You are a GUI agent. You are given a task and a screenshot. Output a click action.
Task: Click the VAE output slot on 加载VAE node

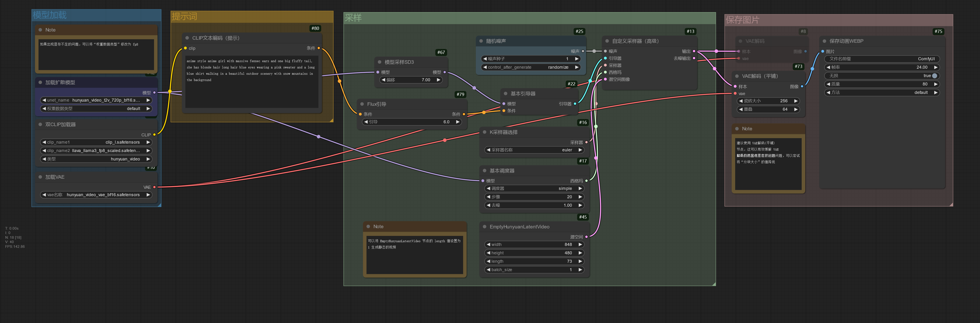click(x=154, y=187)
